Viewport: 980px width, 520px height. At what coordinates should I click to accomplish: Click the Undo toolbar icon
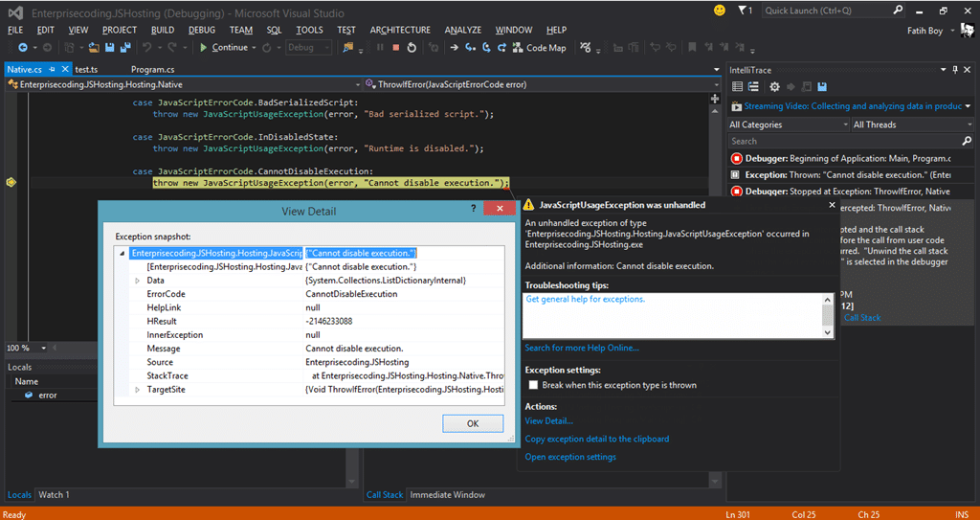146,48
